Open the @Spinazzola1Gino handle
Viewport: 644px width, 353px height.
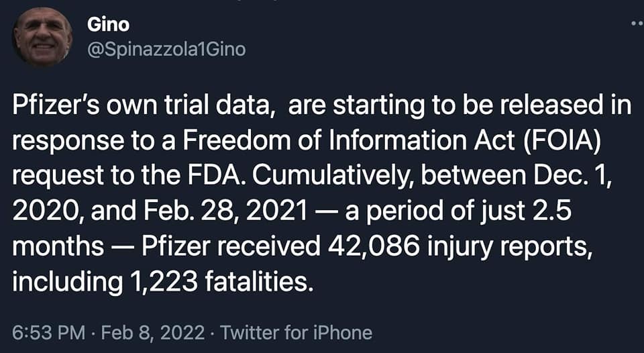(166, 49)
